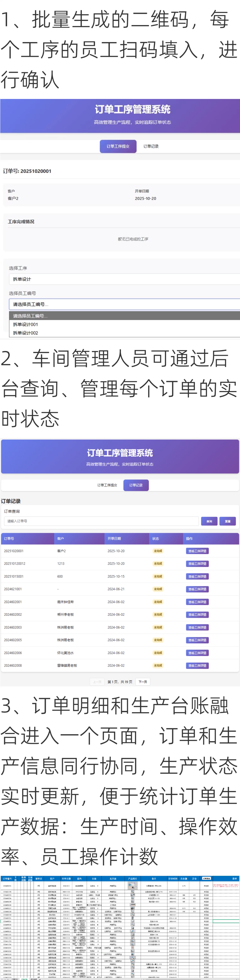The width and height of the screenshot is (240, 980).
Task: Expand the 选择员工编号 dropdown field
Action: click(x=124, y=304)
